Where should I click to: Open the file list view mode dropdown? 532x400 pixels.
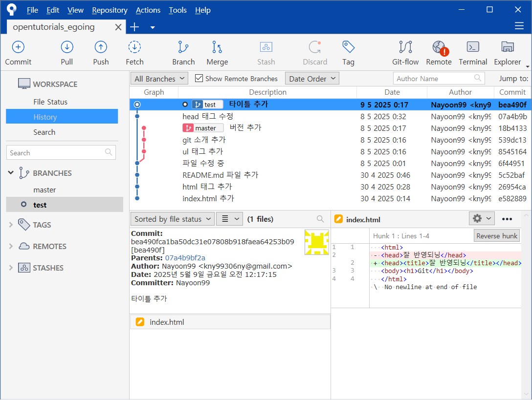[x=230, y=219]
